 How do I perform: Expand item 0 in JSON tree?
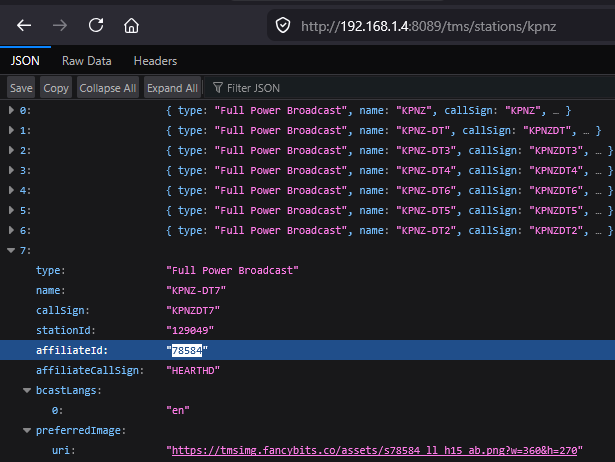point(11,110)
